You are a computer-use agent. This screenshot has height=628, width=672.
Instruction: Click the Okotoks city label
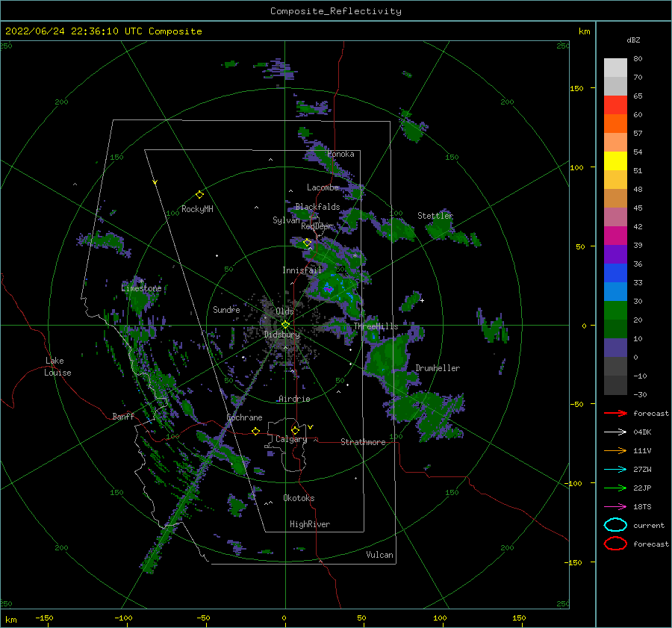click(299, 498)
